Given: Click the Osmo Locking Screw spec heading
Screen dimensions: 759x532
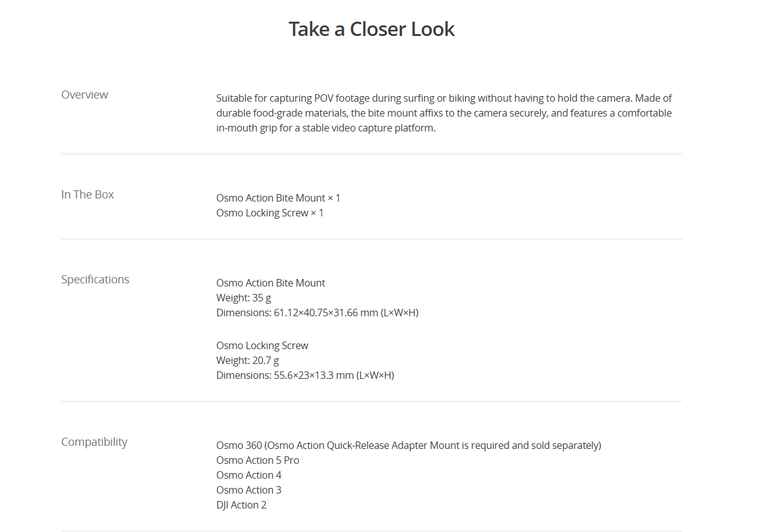Looking at the screenshot, I should [x=262, y=345].
